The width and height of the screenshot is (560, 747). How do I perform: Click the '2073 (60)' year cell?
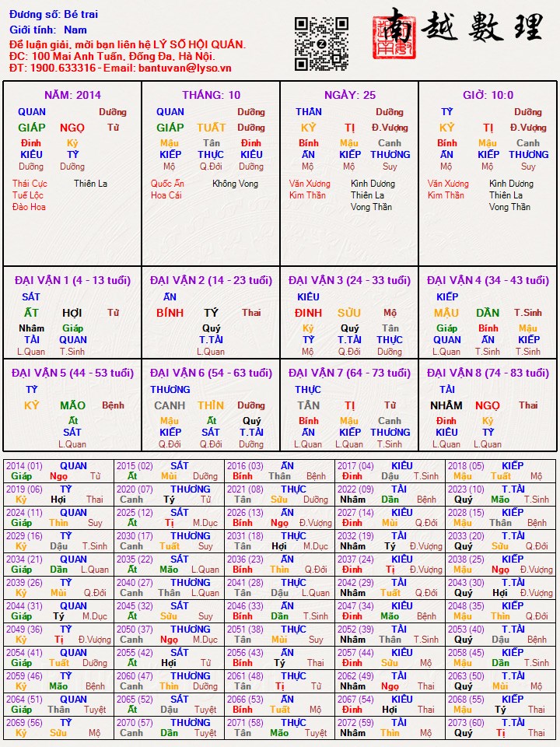tap(500, 728)
